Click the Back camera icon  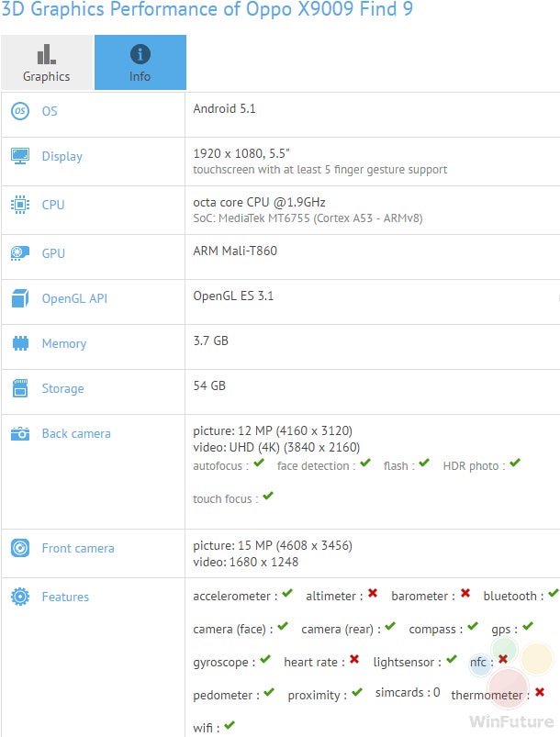20,433
